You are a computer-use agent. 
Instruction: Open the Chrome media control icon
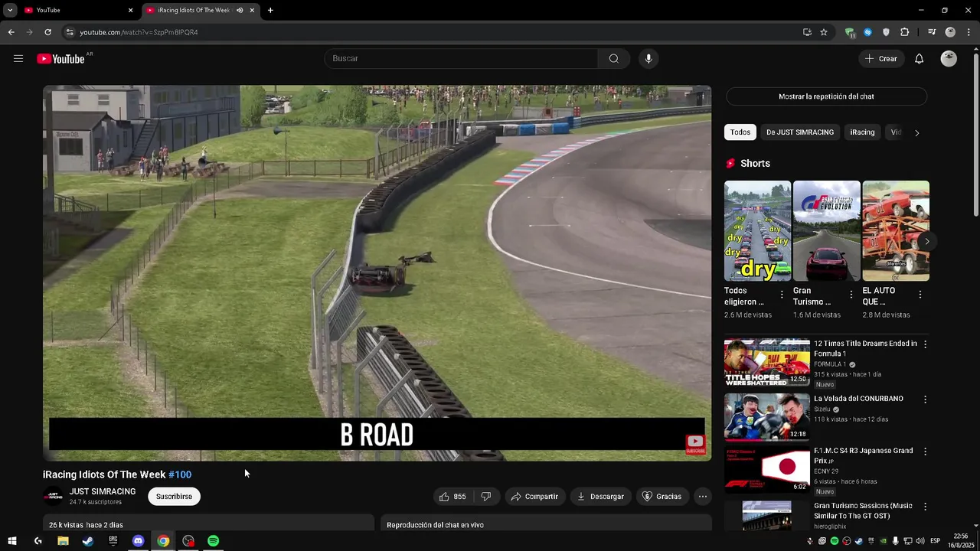tap(932, 32)
